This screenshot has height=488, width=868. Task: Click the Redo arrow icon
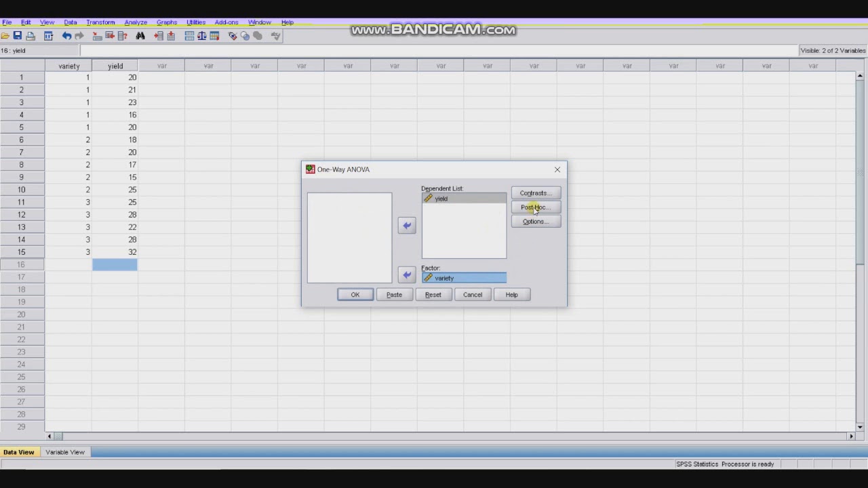(79, 36)
